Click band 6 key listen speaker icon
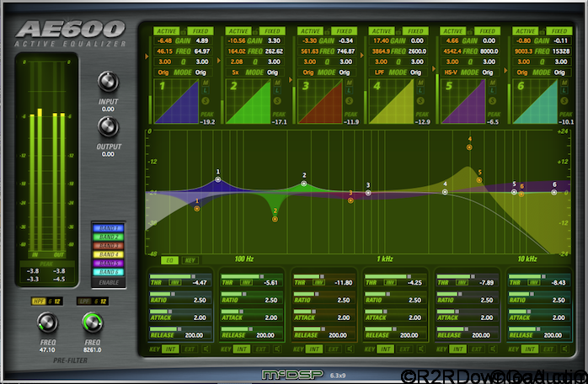The height and width of the screenshot is (384, 588). pos(564,349)
